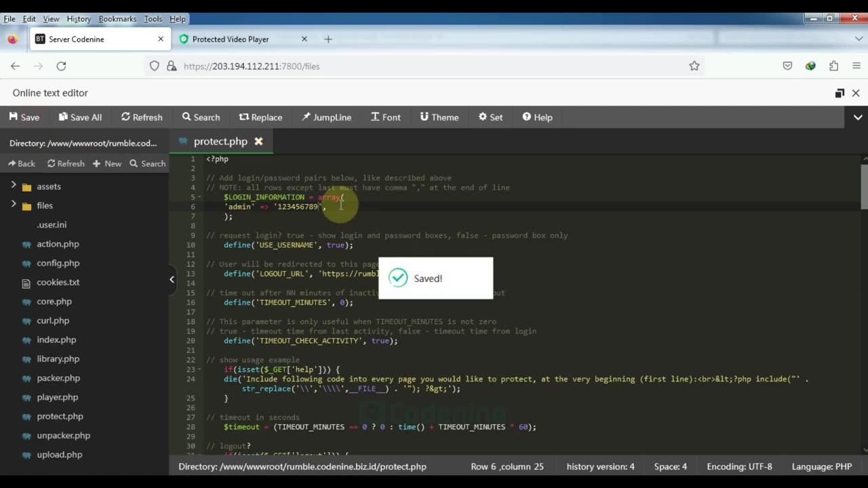Fold code block at line 5
Screen dimensions: 868x488
click(199, 197)
